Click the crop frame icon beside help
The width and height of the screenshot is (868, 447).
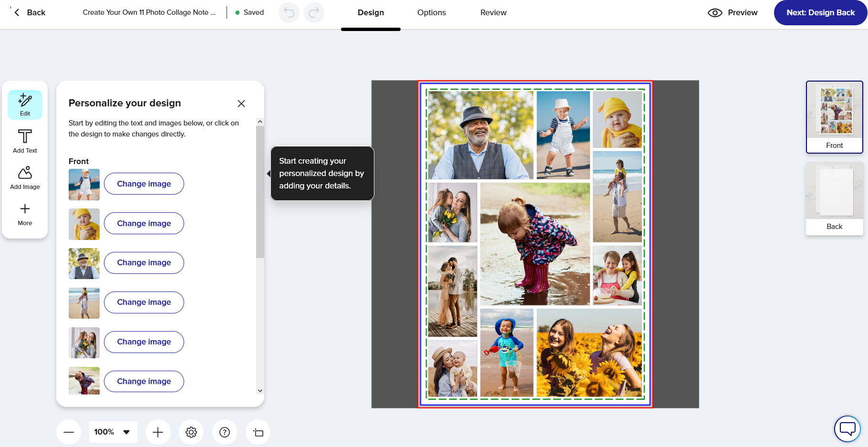[x=258, y=432]
